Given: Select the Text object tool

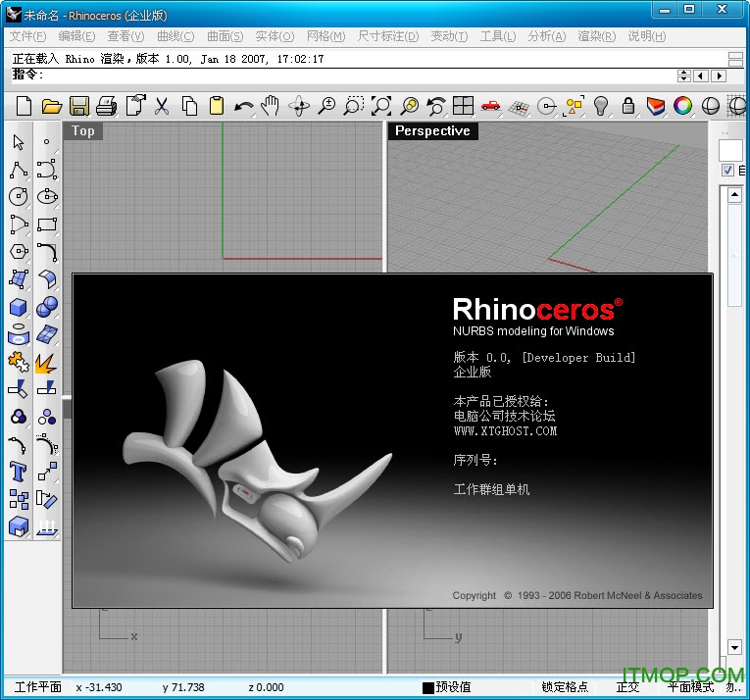Looking at the screenshot, I should (19, 472).
